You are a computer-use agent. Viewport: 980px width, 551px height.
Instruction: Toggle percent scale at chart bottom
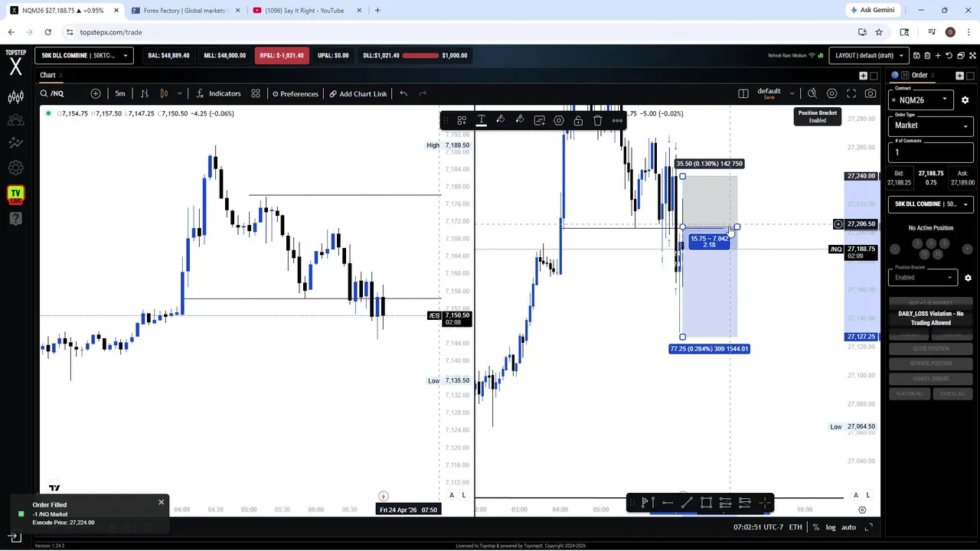816,527
